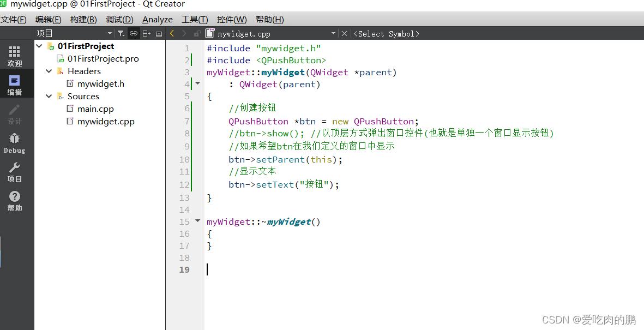Click the split panel icon
Screen dimensions: 644x330
(x=146, y=34)
